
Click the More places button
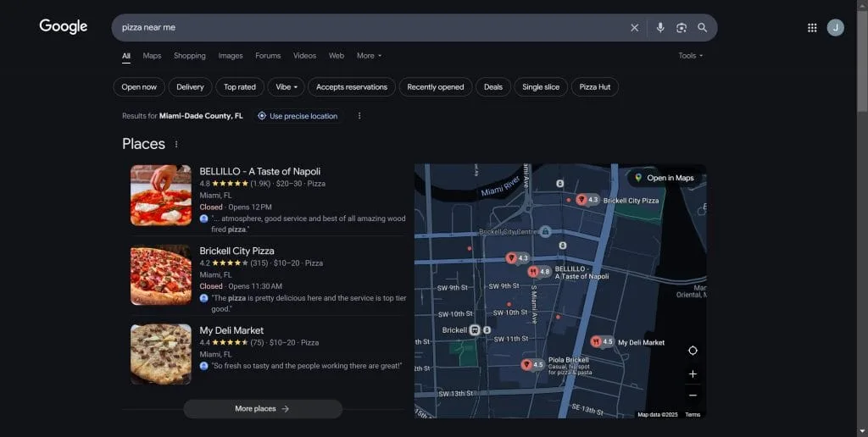pos(263,409)
